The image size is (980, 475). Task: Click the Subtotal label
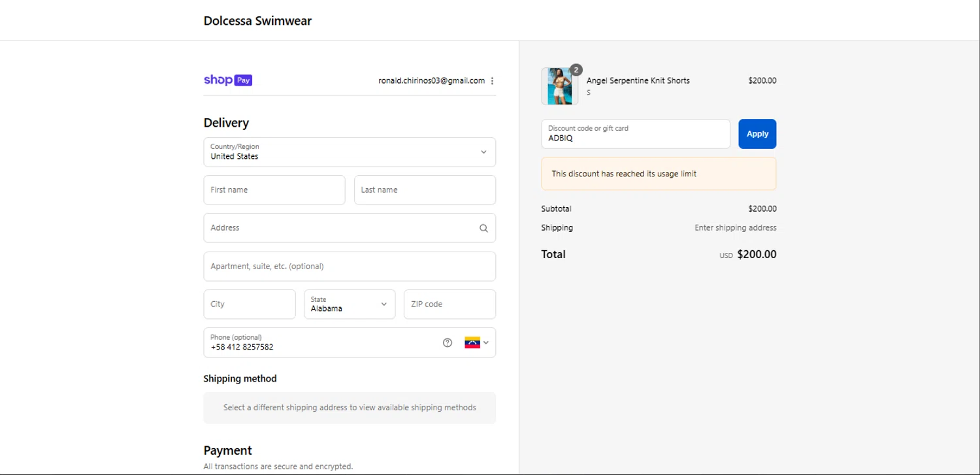(556, 209)
